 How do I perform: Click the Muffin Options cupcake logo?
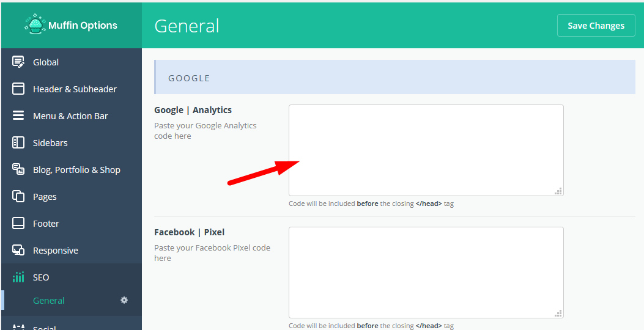[35, 24]
